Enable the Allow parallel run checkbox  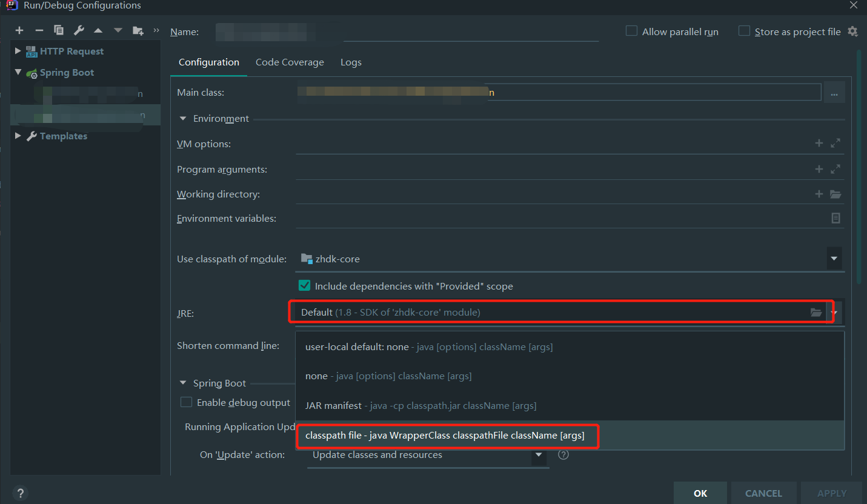pos(631,31)
